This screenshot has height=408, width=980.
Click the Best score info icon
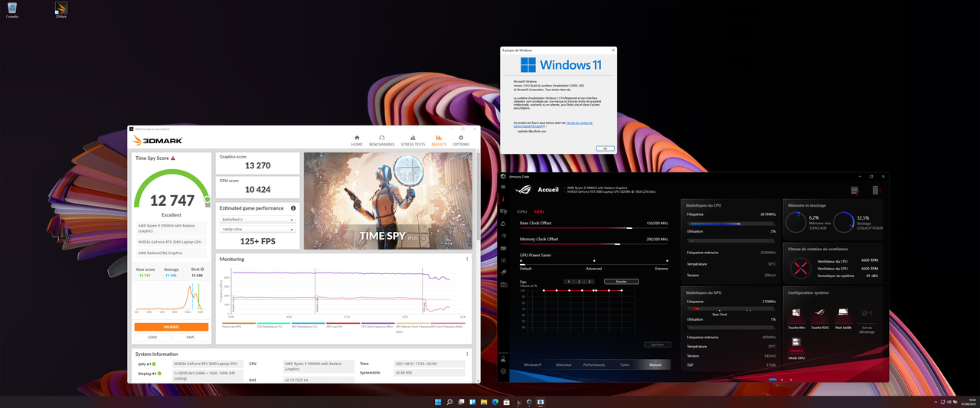tap(204, 269)
